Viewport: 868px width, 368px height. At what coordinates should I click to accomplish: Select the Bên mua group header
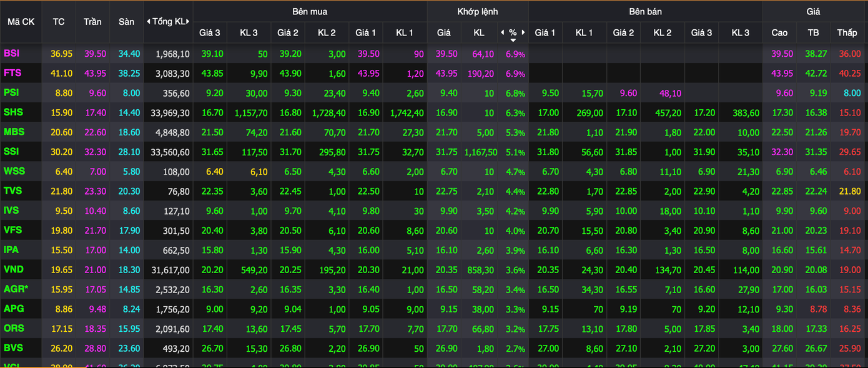(x=310, y=11)
